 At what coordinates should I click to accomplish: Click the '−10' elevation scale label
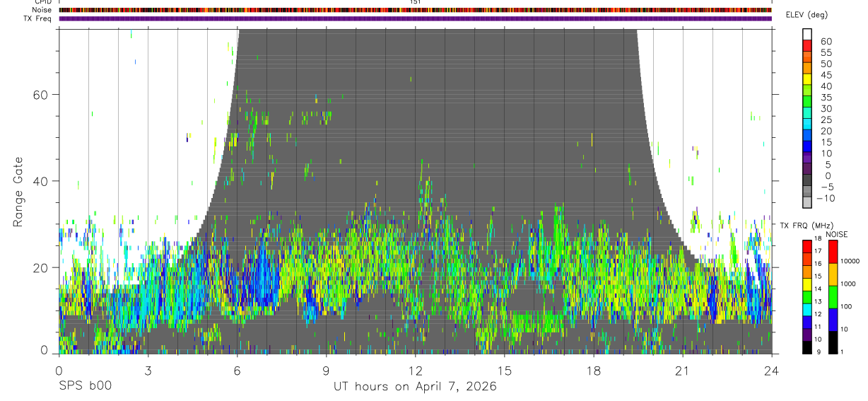coord(825,199)
